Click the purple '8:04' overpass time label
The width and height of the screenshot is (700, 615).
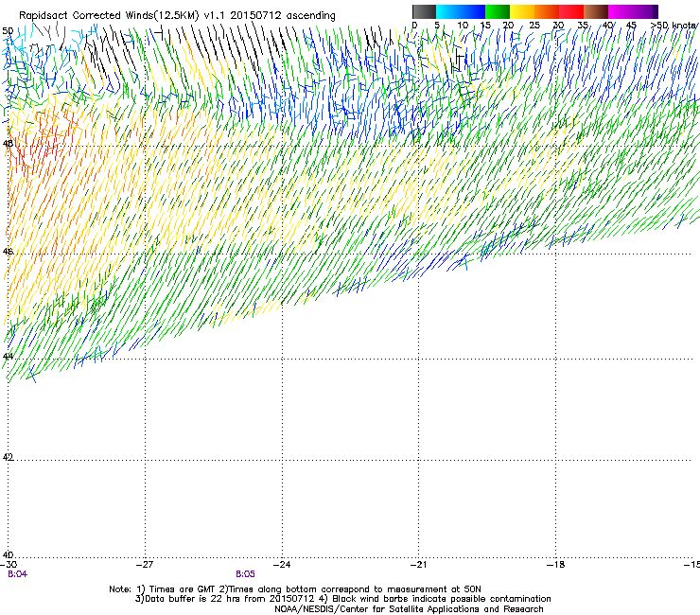tap(17, 574)
